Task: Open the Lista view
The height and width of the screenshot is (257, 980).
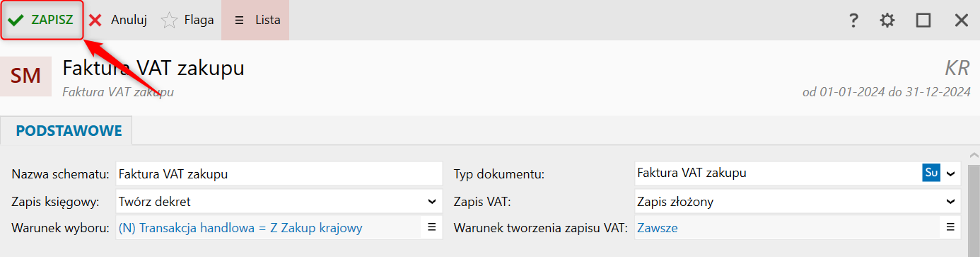Action: (255, 20)
